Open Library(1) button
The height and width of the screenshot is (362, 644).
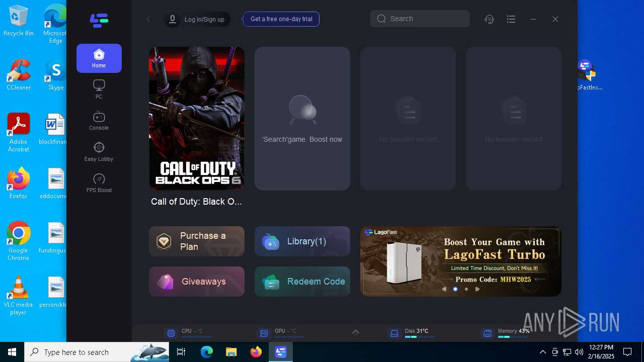click(302, 241)
